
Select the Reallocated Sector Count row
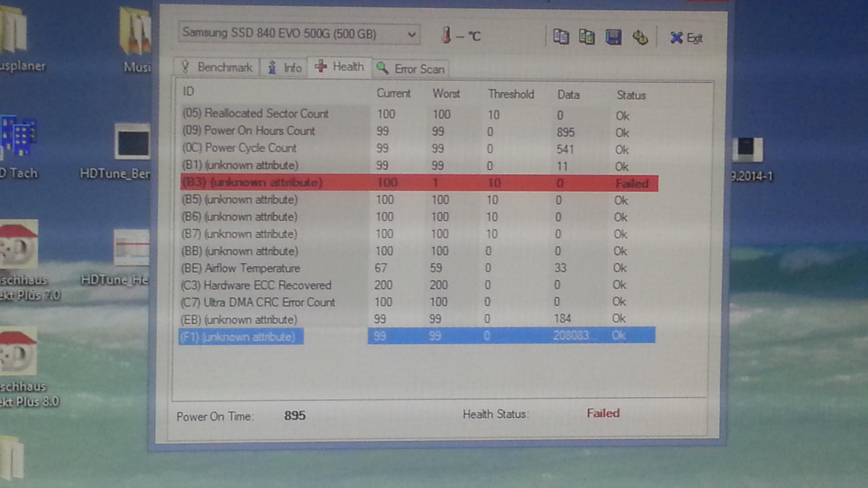tap(255, 114)
